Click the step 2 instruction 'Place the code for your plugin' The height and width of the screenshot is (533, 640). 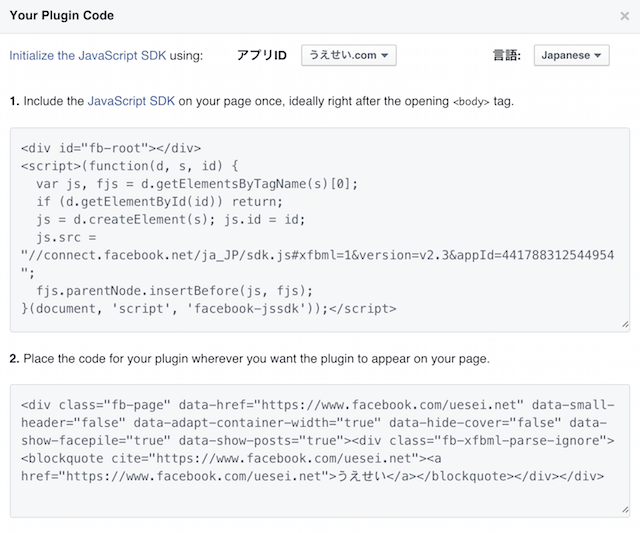click(x=249, y=359)
